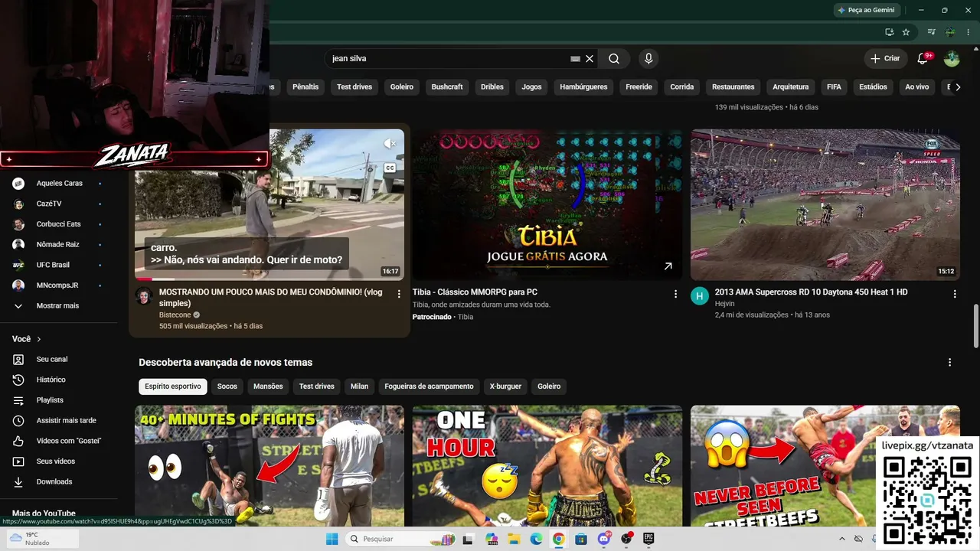The image size is (980, 551).
Task: Open the Windows Start menu
Action: click(x=332, y=539)
